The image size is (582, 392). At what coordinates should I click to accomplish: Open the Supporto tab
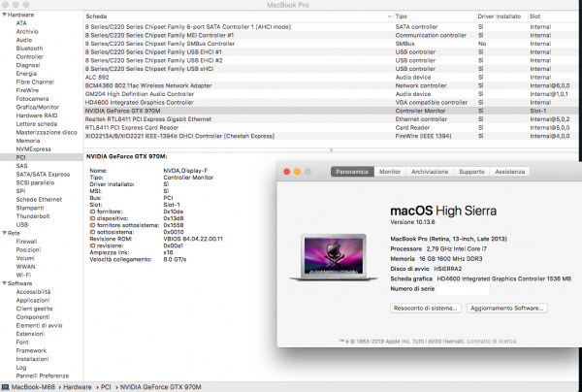[x=471, y=172]
